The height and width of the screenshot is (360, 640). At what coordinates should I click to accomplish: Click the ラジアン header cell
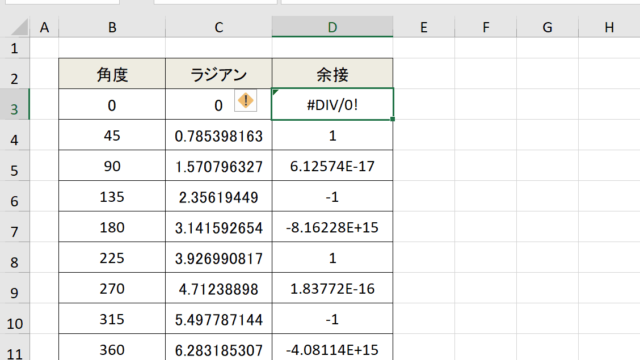(219, 73)
